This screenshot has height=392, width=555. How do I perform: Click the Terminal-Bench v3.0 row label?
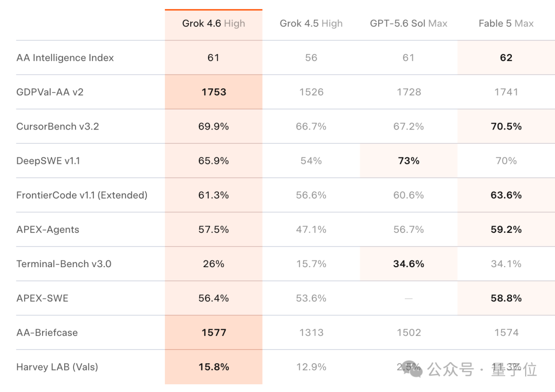click(x=64, y=264)
